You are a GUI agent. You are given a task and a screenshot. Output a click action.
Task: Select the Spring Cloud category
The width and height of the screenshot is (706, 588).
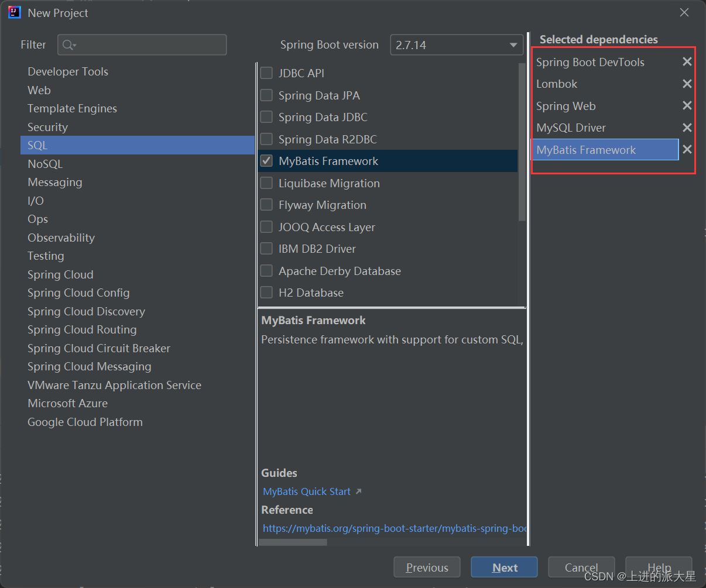point(138,274)
